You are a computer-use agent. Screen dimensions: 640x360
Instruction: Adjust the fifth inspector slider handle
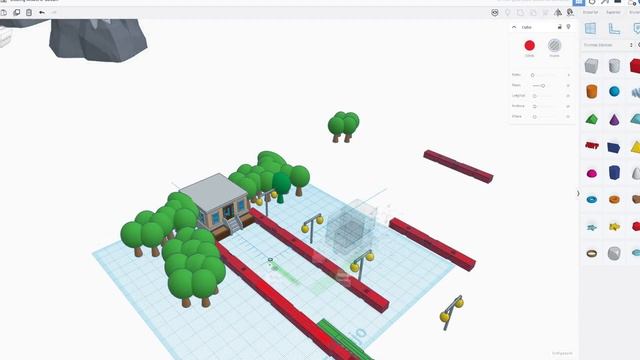tap(534, 117)
